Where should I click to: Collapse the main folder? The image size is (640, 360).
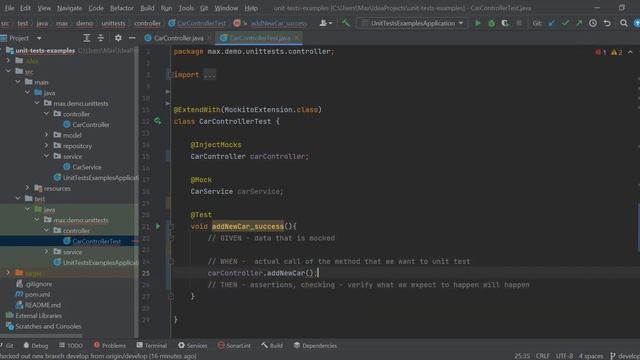[x=18, y=82]
